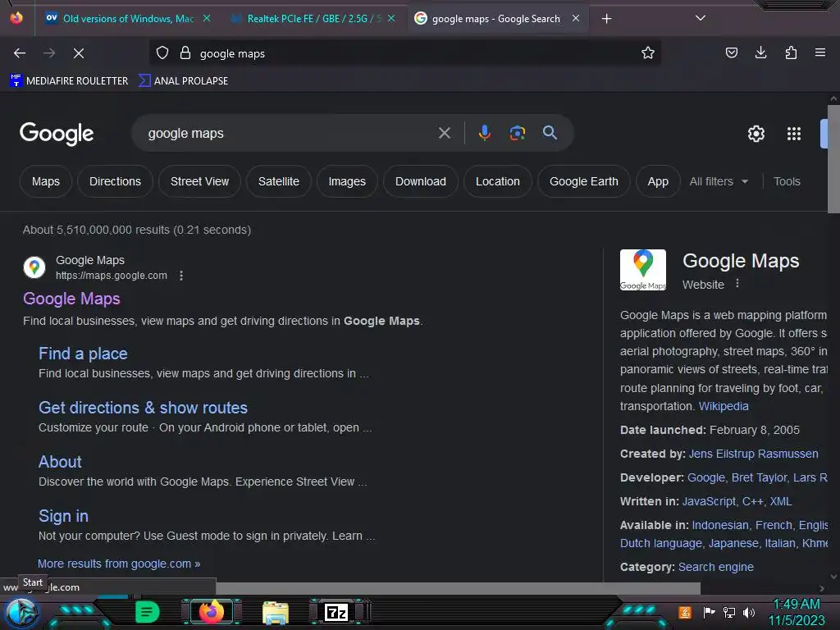Click the horizontal page scrollbar
Viewport: 840px width, 630px height.
[x=458, y=588]
